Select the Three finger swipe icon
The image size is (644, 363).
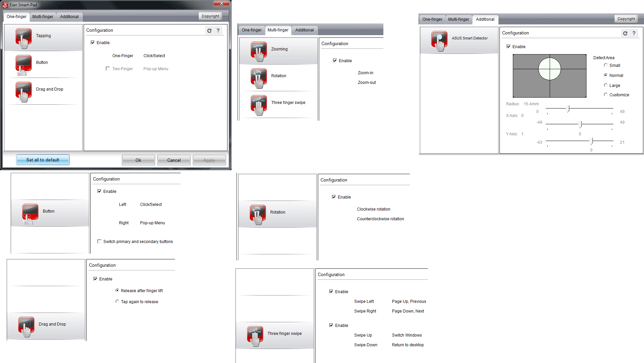[257, 102]
